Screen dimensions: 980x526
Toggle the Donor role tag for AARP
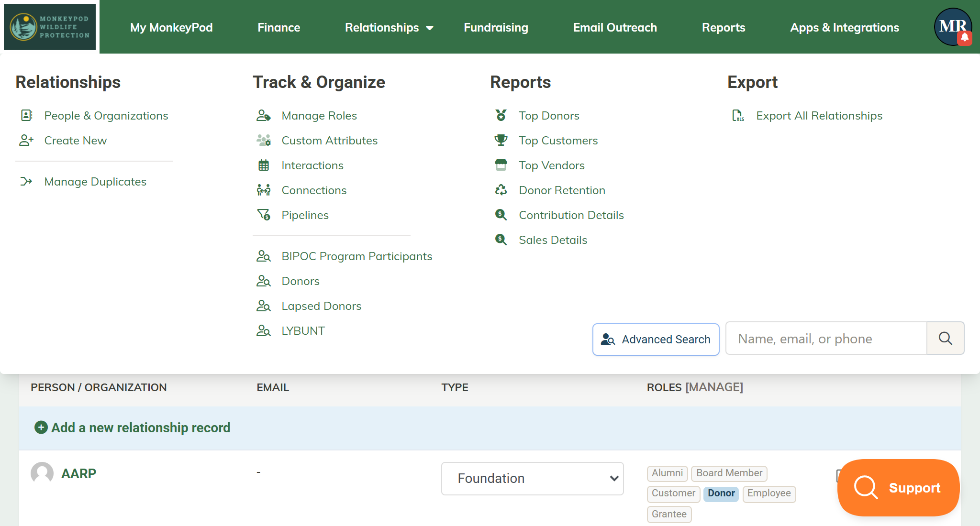721,493
